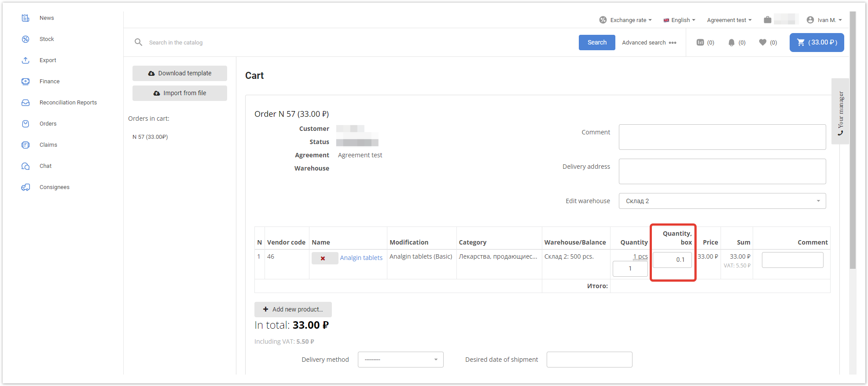Expand the Edit warehouse dropdown Склад 2
The height and width of the screenshot is (386, 868).
722,201
